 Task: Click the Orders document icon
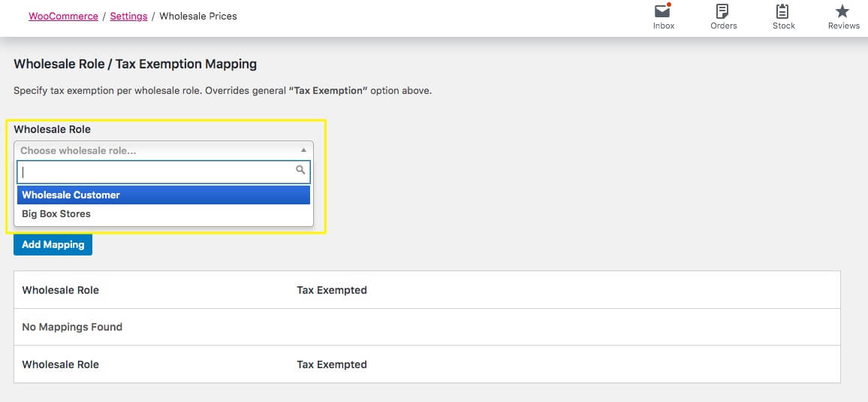click(723, 11)
